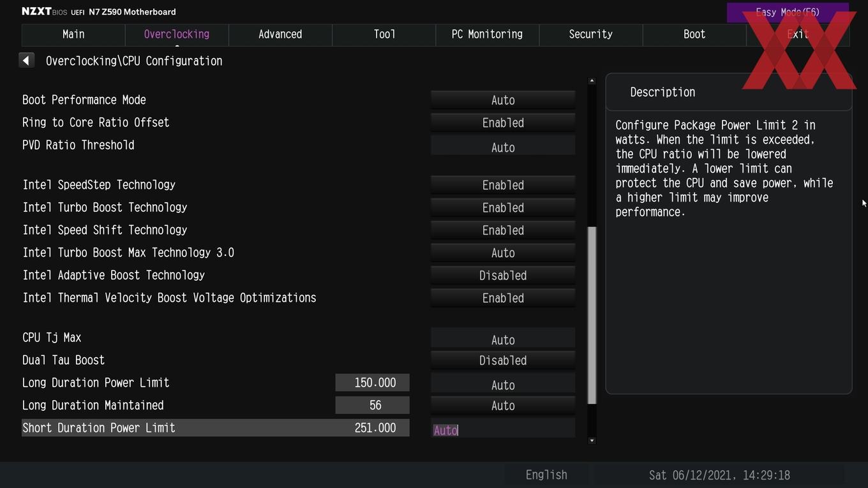
Task: Open Boot Performance Mode dropdown
Action: pyautogui.click(x=503, y=100)
